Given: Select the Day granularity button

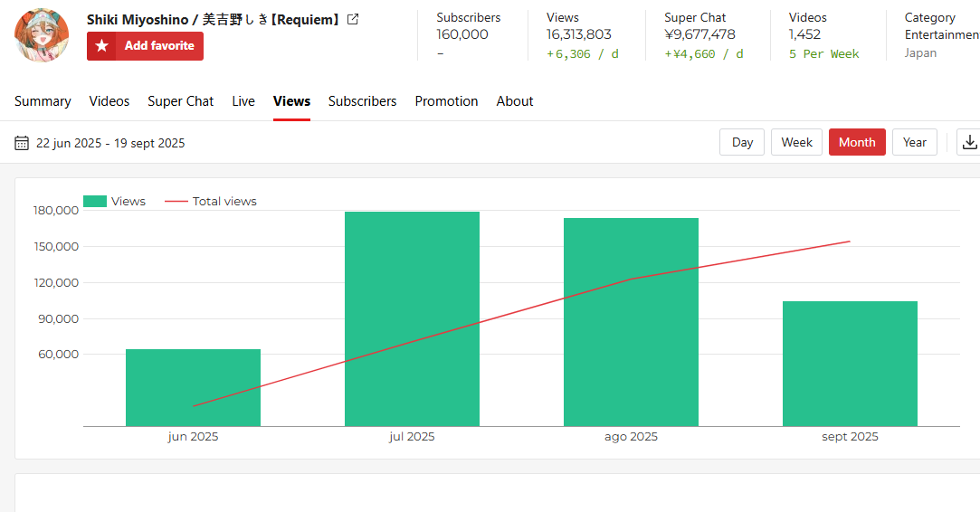Looking at the screenshot, I should pyautogui.click(x=742, y=142).
